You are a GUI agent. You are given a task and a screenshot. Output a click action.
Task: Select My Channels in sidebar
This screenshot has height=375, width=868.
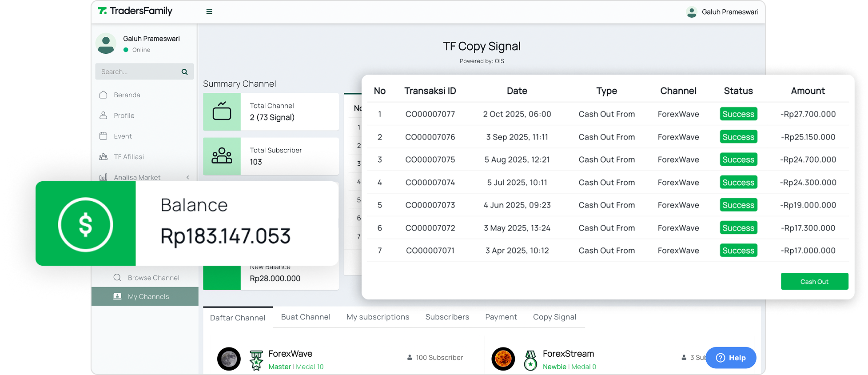point(145,296)
